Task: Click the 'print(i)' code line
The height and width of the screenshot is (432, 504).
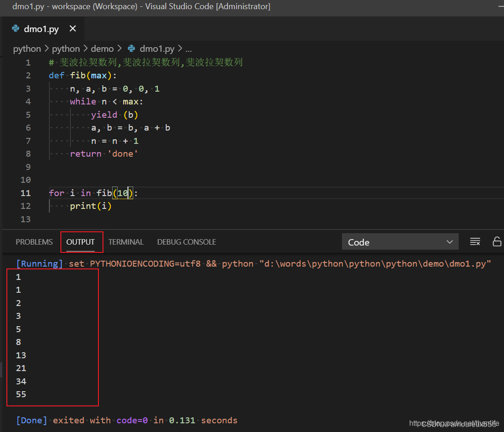Action: pyautogui.click(x=91, y=206)
